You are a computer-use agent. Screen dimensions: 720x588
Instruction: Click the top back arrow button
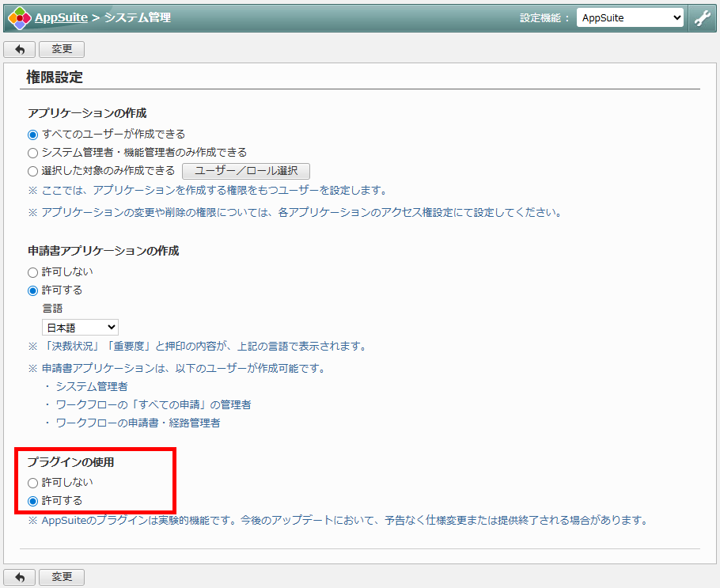click(x=20, y=49)
